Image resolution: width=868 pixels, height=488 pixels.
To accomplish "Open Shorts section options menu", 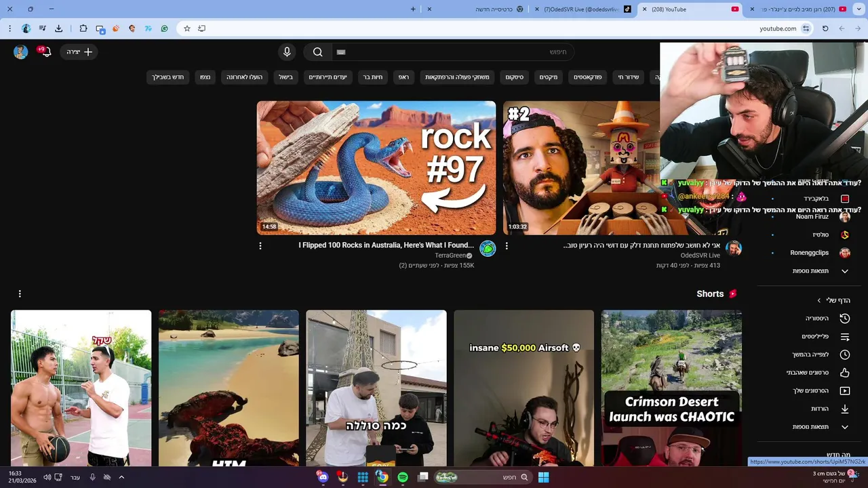I will [x=20, y=293].
